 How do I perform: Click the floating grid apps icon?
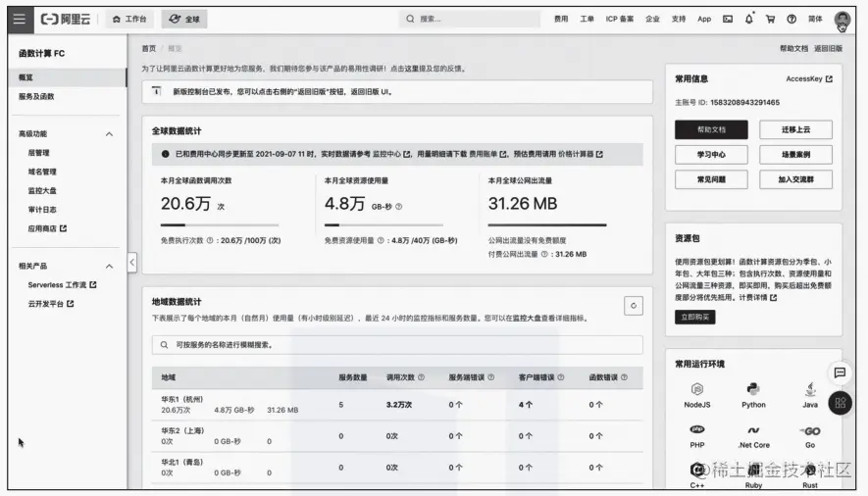[840, 403]
